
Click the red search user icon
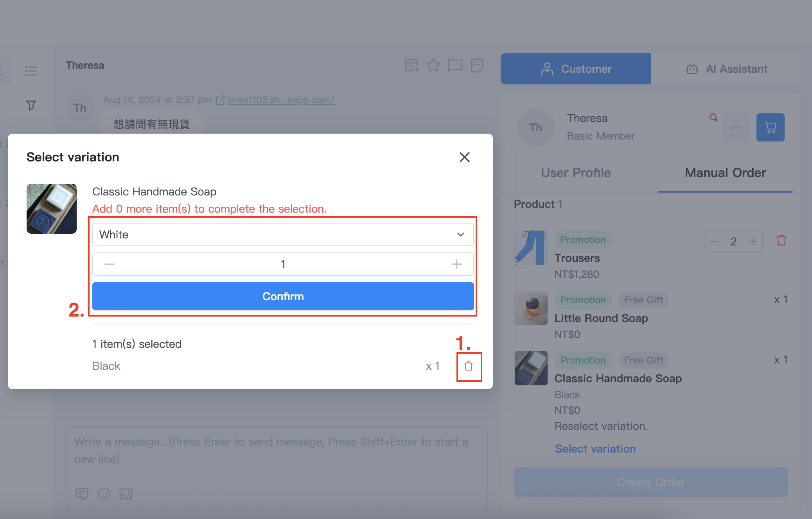pyautogui.click(x=713, y=117)
